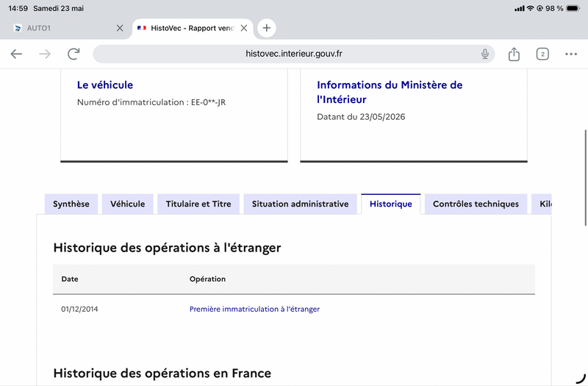Open Situation administrative tab

(x=300, y=204)
